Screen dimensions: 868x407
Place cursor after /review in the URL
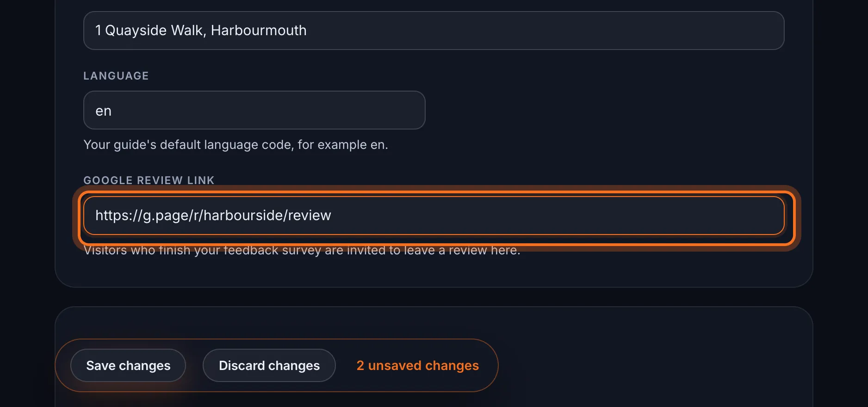point(332,216)
